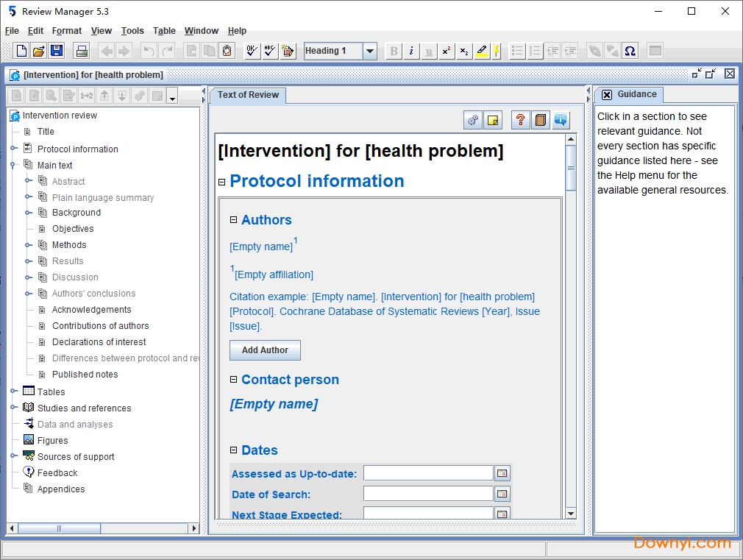Screen dimensions: 743x560
Task: Click the spell check ABC icon
Action: click(269, 51)
